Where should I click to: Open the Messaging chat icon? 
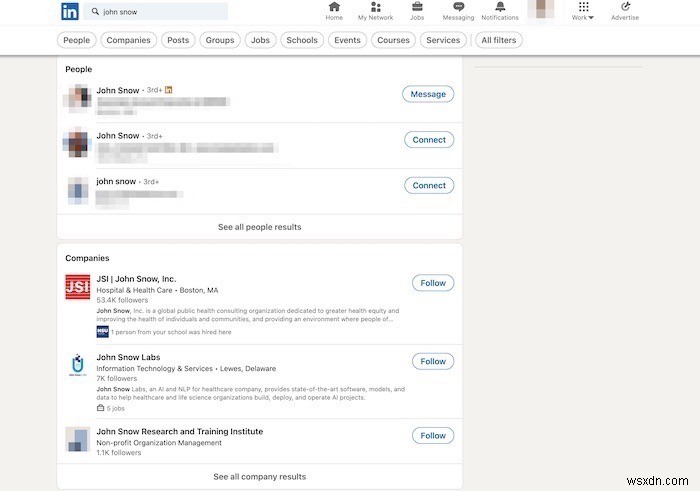(458, 7)
